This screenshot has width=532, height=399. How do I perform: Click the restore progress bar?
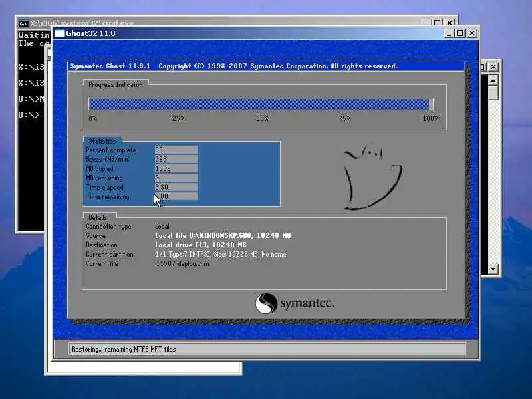tap(261, 104)
